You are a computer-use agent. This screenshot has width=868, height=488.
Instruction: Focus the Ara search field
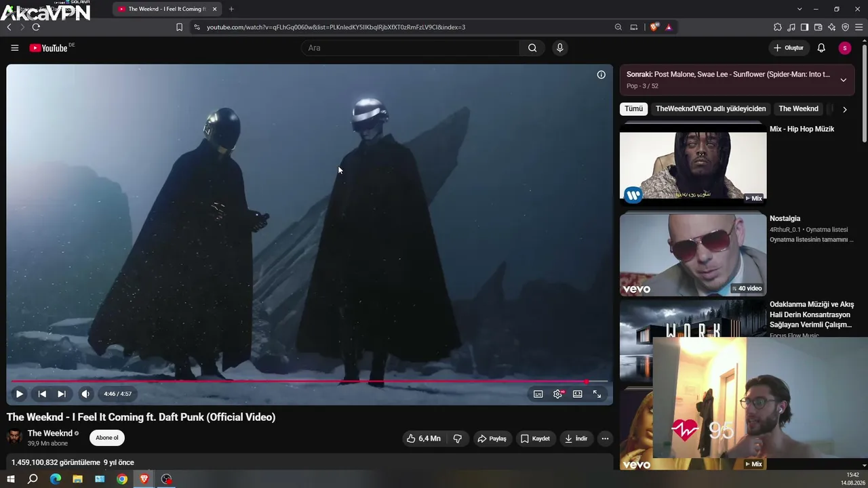[x=410, y=48]
